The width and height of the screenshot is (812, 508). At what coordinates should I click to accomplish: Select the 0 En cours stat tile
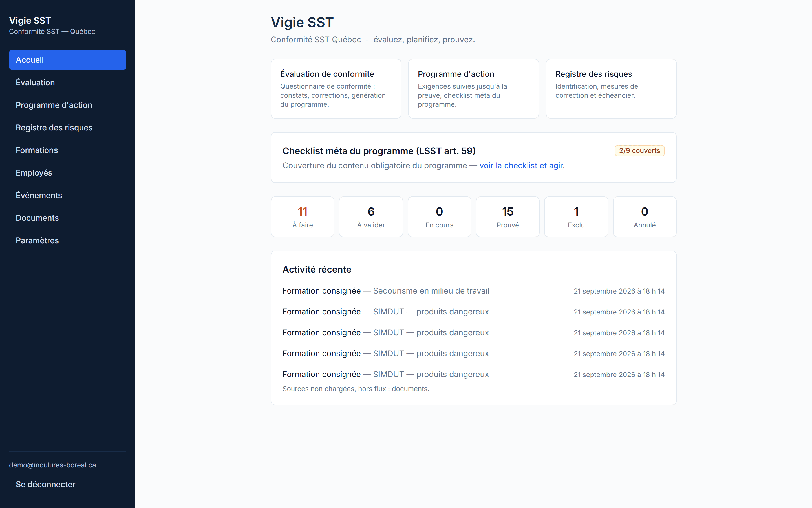(439, 217)
